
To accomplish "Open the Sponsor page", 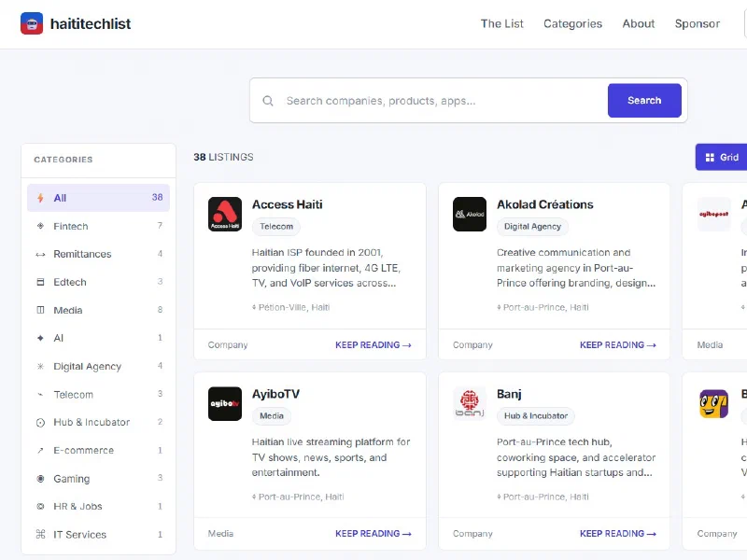I will [x=697, y=24].
